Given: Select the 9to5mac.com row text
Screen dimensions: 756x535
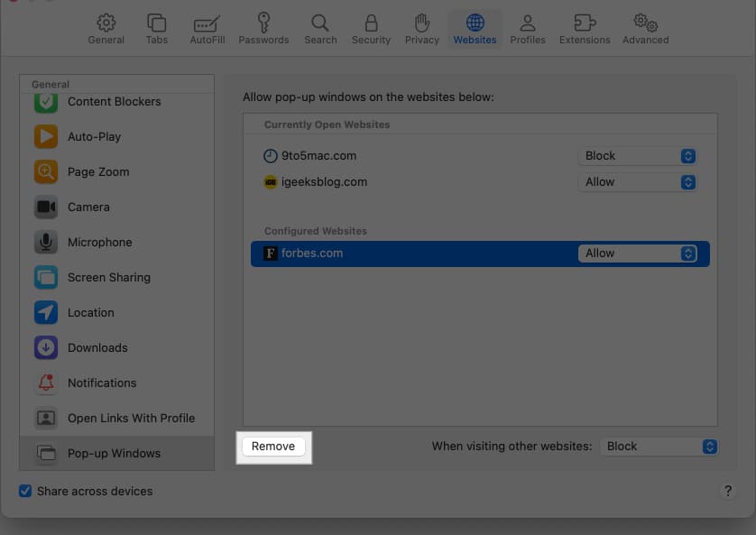Looking at the screenshot, I should click(x=318, y=156).
